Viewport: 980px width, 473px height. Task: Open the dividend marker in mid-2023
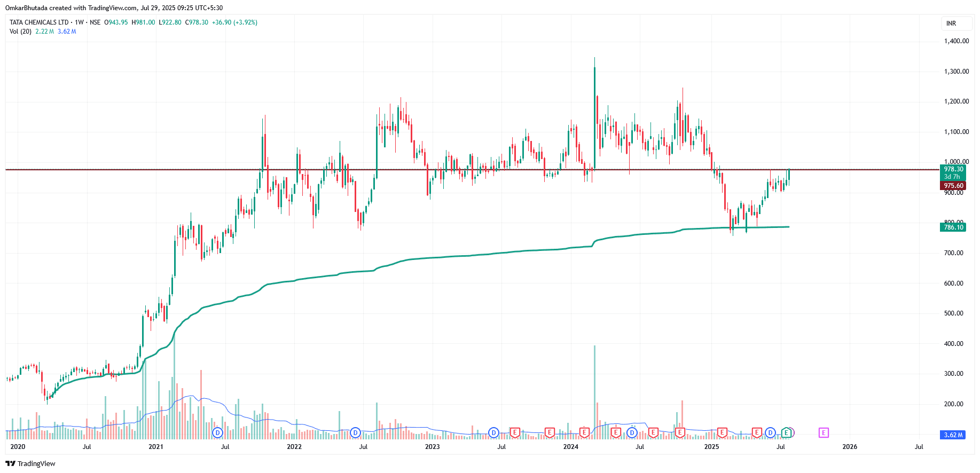click(494, 432)
